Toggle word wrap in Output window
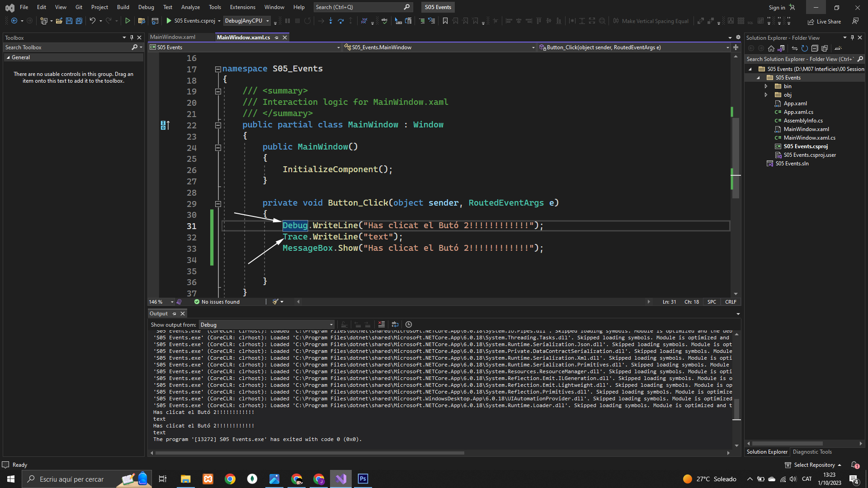 [395, 324]
